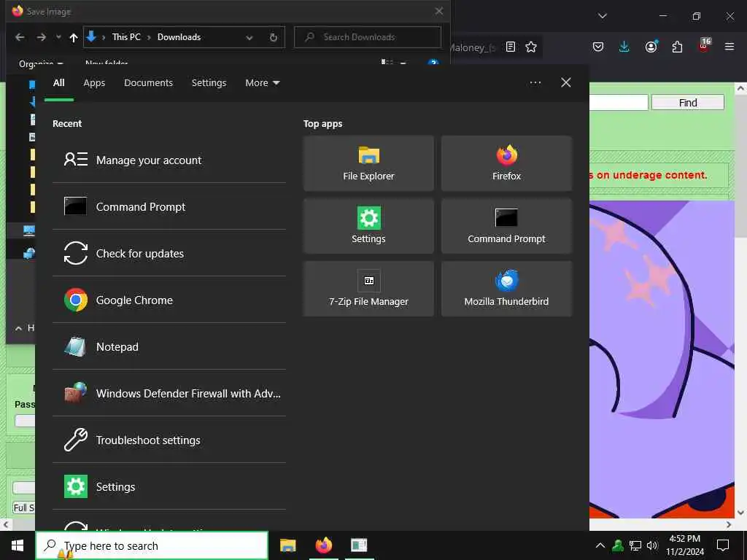Image resolution: width=747 pixels, height=560 pixels.
Task: Open Troubleshoot settings recent item
Action: coord(169,440)
